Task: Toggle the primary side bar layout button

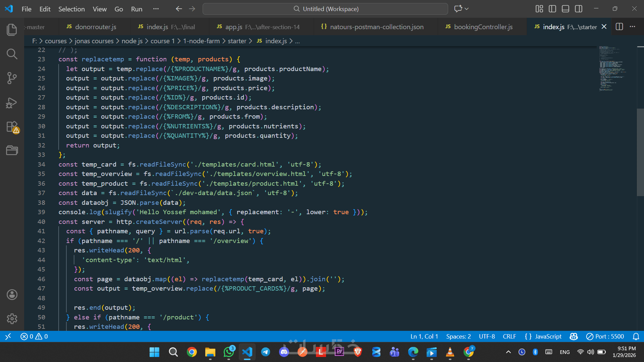Action: click(x=552, y=9)
